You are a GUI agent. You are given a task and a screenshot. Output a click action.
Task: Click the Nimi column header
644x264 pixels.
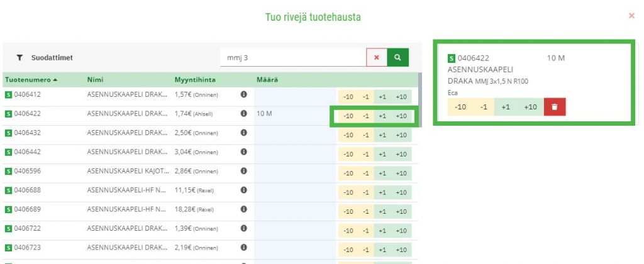click(x=96, y=80)
